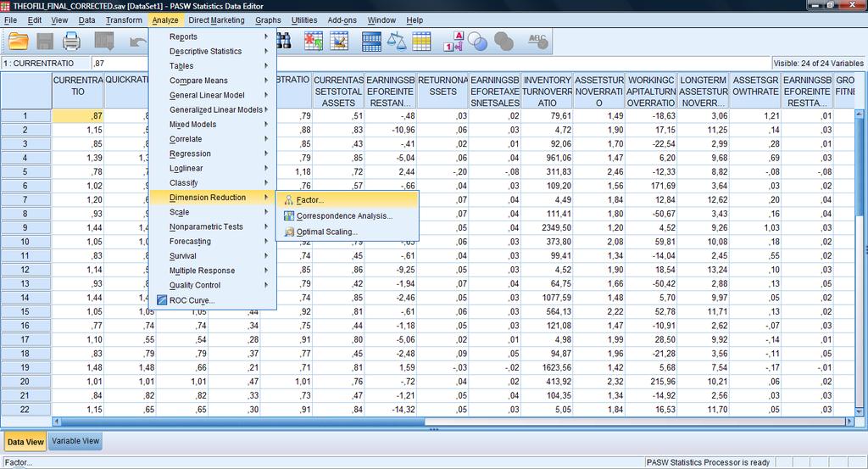Click the Print toolbar icon
This screenshot has width=868, height=469.
click(x=71, y=42)
